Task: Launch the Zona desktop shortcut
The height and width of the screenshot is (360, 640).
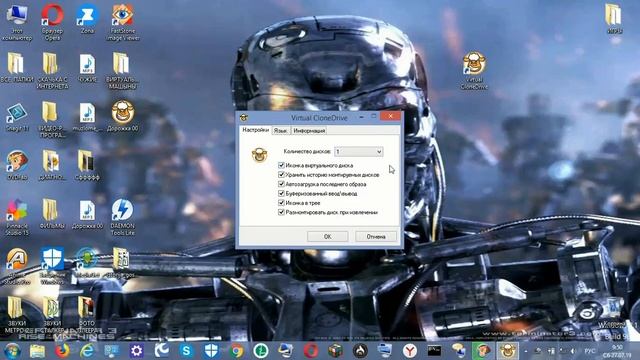Action: click(x=87, y=18)
